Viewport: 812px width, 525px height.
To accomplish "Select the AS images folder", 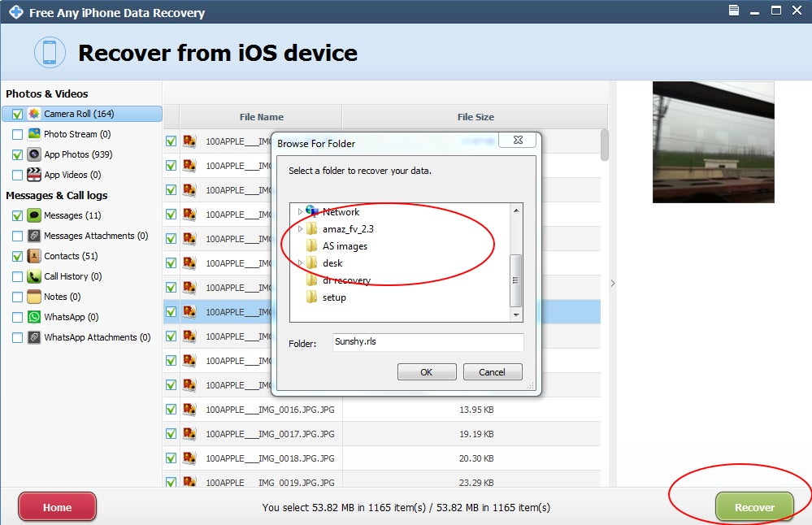I will tap(345, 246).
